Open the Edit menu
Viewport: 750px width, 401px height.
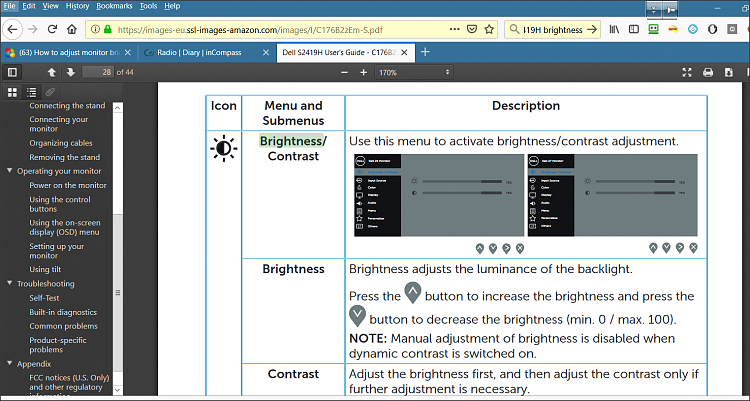click(29, 6)
